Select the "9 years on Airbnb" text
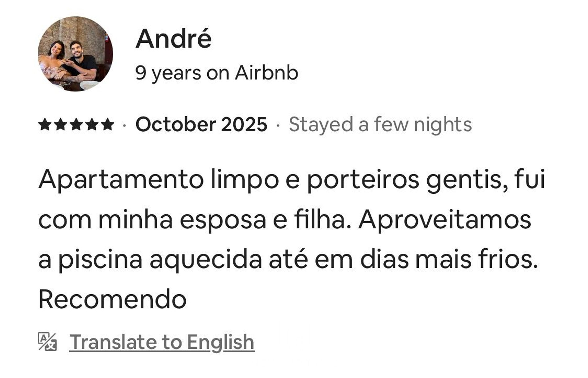The height and width of the screenshot is (378, 588). point(217,73)
